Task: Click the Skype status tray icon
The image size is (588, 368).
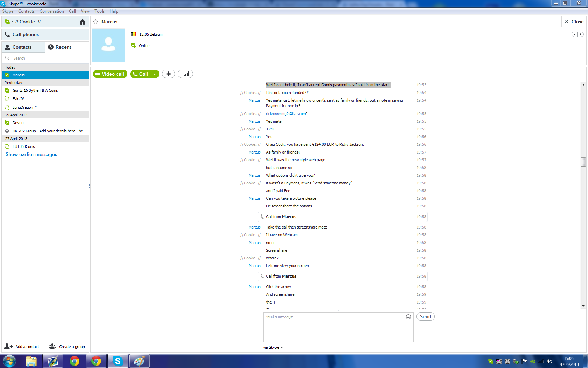Action: (491, 361)
